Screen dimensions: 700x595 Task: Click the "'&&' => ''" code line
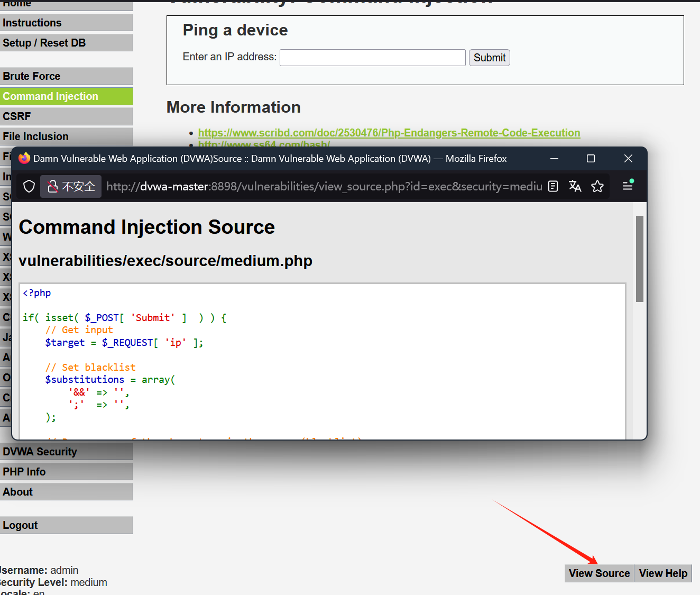pos(99,392)
